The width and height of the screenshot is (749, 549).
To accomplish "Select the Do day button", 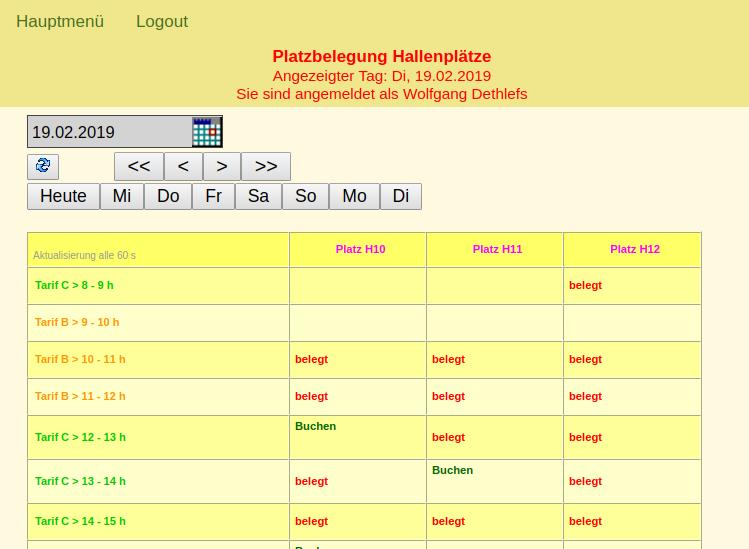I will pos(168,196).
